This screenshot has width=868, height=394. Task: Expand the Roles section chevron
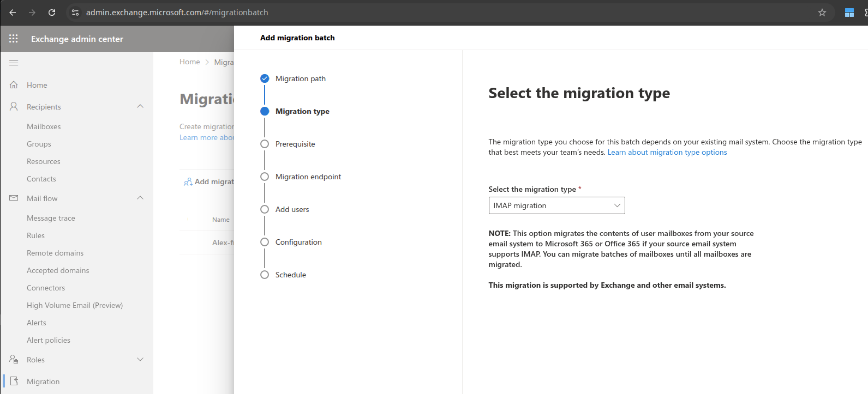(x=140, y=360)
